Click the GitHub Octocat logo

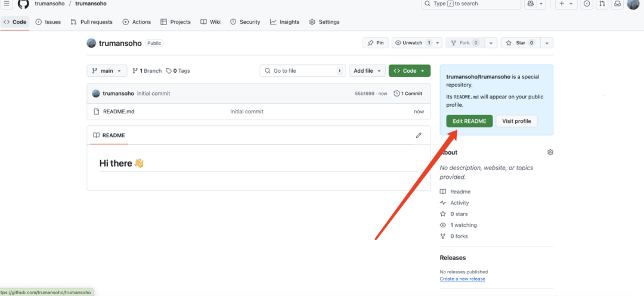coord(23,4)
